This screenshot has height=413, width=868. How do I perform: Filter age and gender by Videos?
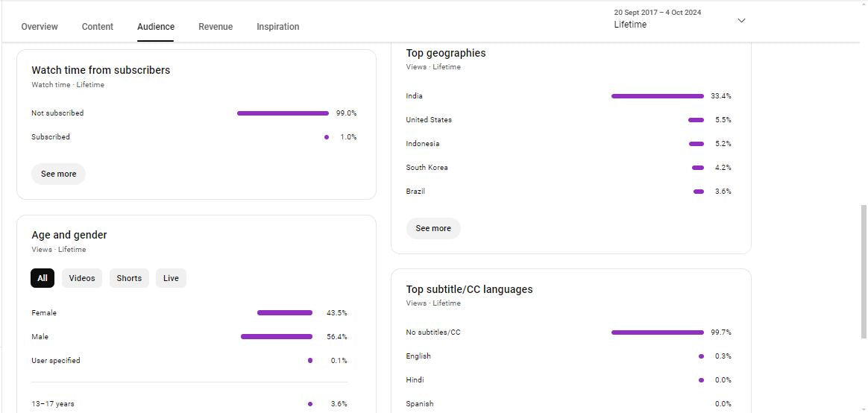pos(82,278)
